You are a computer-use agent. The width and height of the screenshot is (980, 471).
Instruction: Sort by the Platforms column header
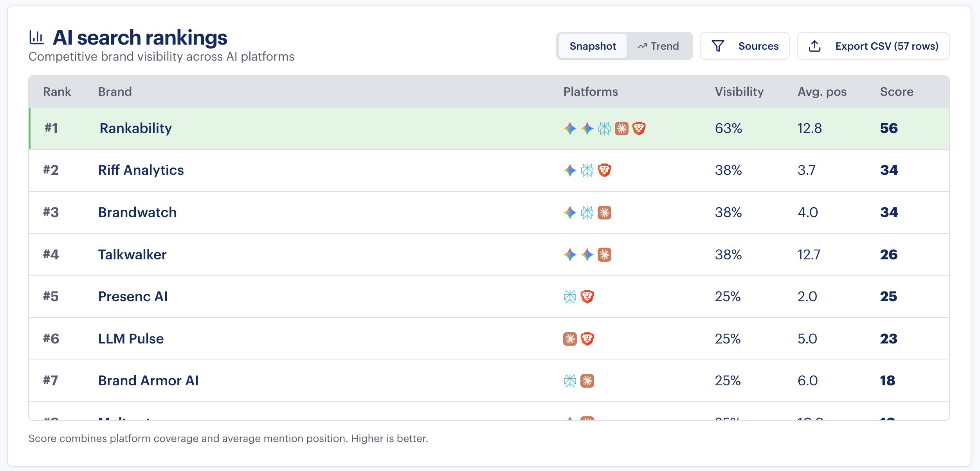pyautogui.click(x=591, y=92)
